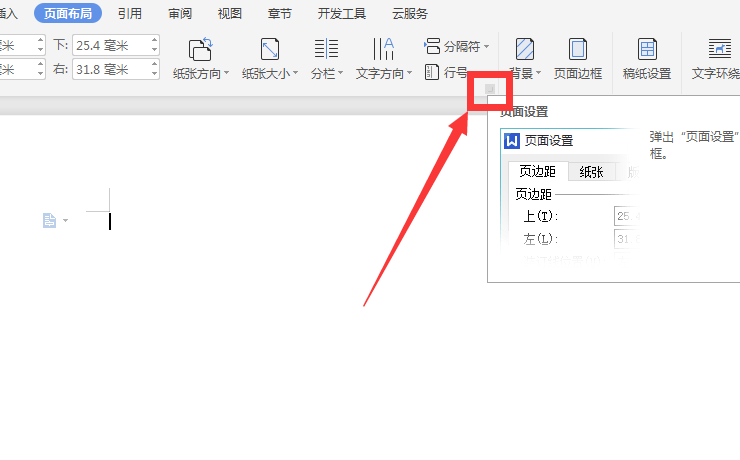Expand the 纸张方向 dropdown arrow
Screen dimensions: 740x460
(227, 73)
